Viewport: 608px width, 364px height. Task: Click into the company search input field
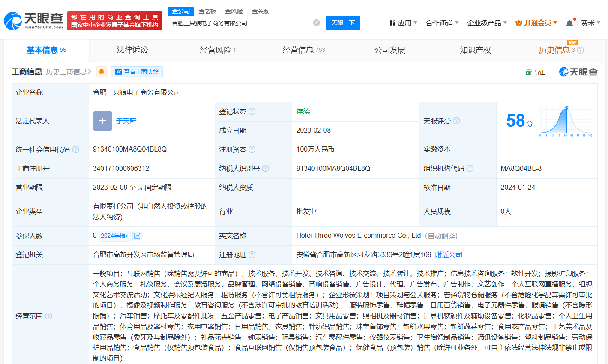click(x=241, y=23)
